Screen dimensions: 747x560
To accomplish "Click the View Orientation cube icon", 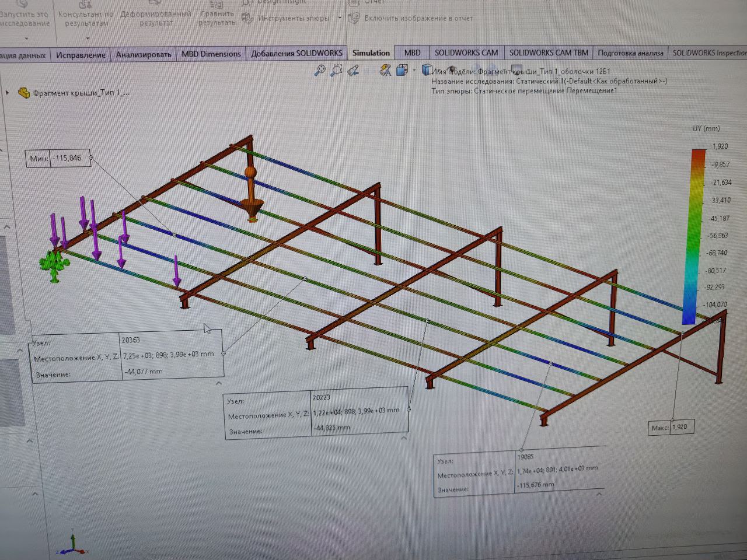I will [402, 70].
